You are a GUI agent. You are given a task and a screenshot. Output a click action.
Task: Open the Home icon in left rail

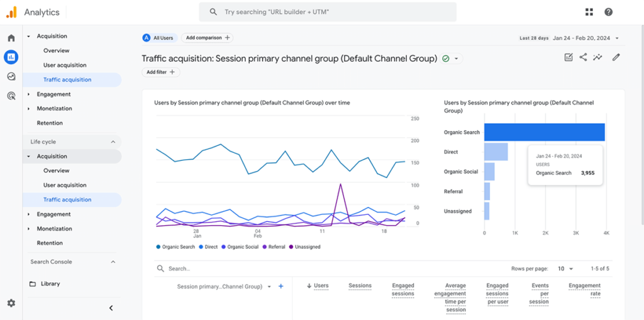(x=11, y=38)
